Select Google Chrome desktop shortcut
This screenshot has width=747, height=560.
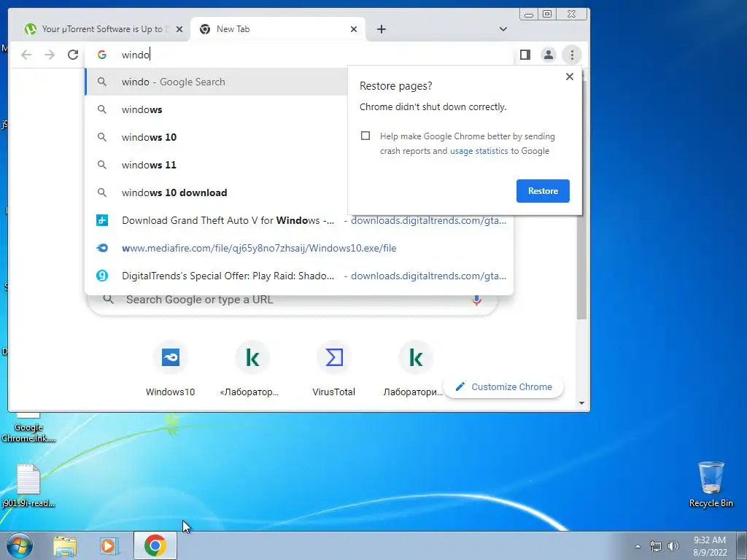click(x=28, y=427)
